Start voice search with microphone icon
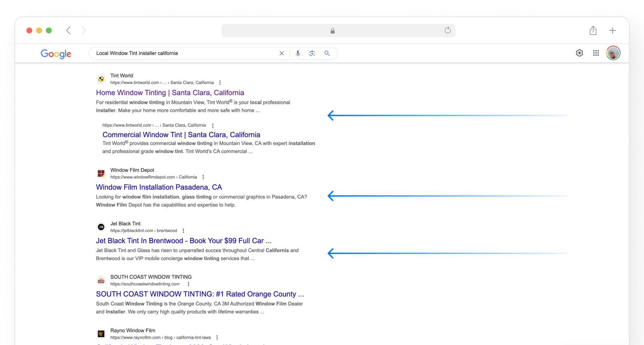 point(298,53)
